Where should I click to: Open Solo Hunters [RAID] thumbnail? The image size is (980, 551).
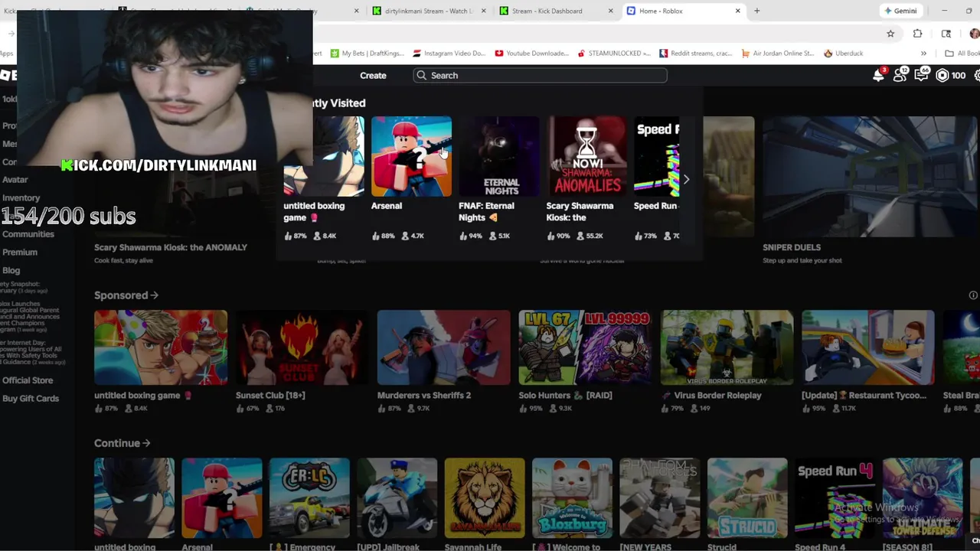click(x=585, y=347)
